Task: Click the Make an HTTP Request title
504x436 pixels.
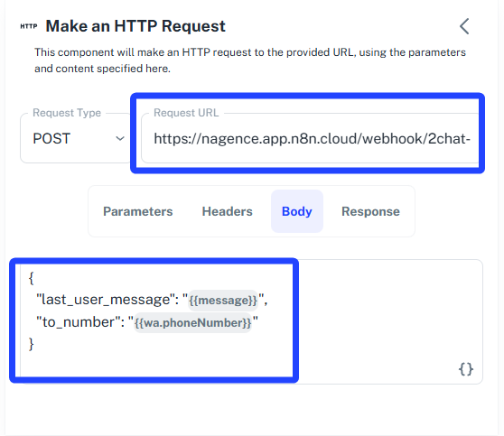Action: [x=135, y=26]
